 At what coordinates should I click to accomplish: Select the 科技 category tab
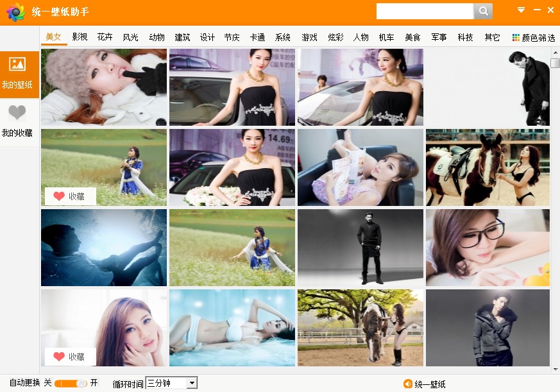point(465,37)
